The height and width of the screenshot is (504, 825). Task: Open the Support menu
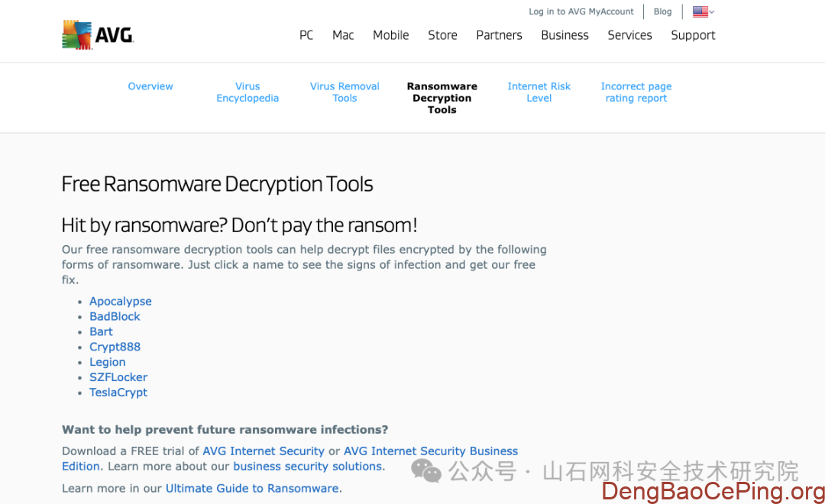(693, 35)
